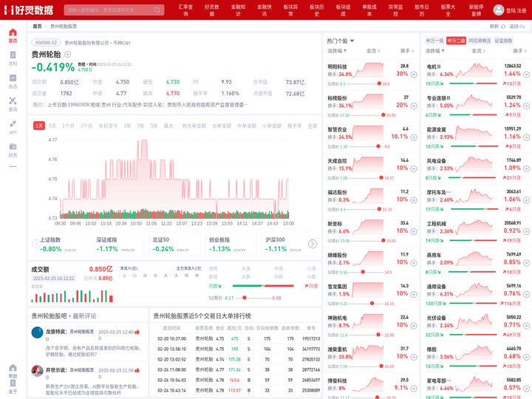Click the 000589.SZ stock code badge
The height and width of the screenshot is (399, 532).
46,43
